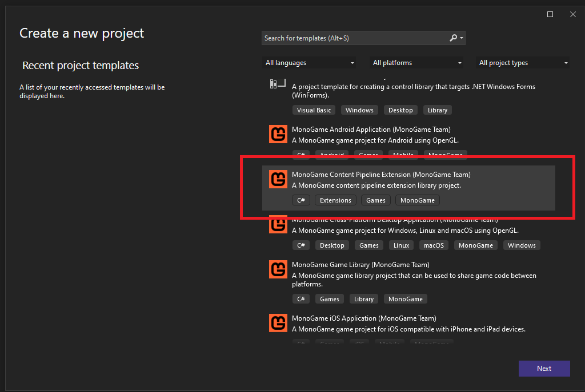Click the Linux tag
The width and height of the screenshot is (585, 392).
point(401,245)
